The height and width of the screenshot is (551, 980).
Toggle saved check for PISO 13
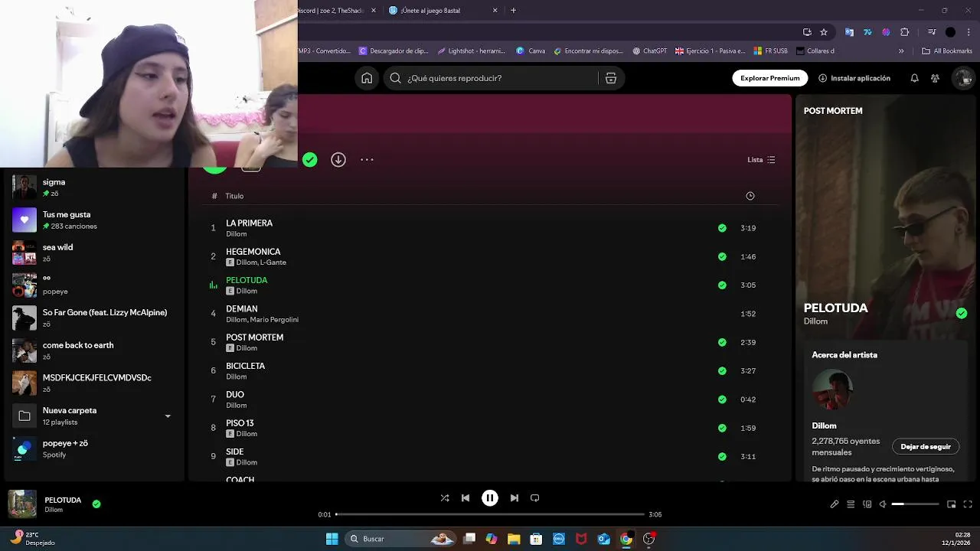[722, 428]
